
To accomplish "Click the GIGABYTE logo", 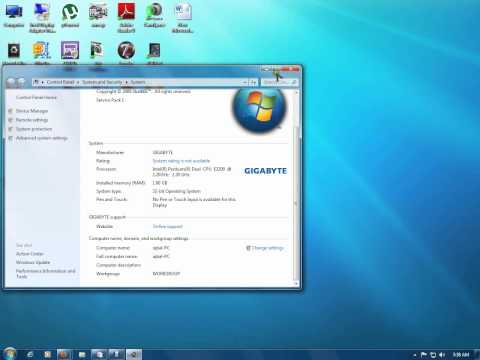I will [265, 171].
